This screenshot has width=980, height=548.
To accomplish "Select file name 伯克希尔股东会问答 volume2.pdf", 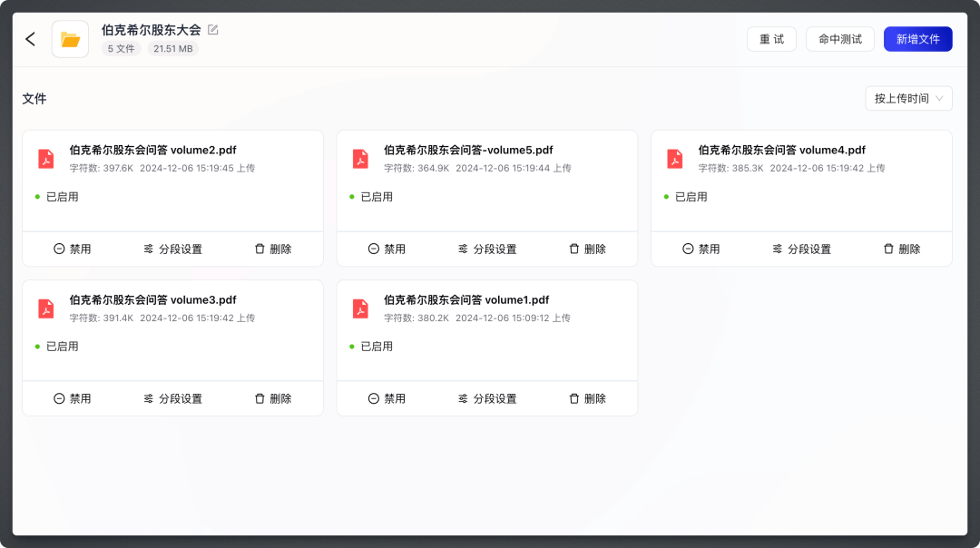I will [153, 150].
